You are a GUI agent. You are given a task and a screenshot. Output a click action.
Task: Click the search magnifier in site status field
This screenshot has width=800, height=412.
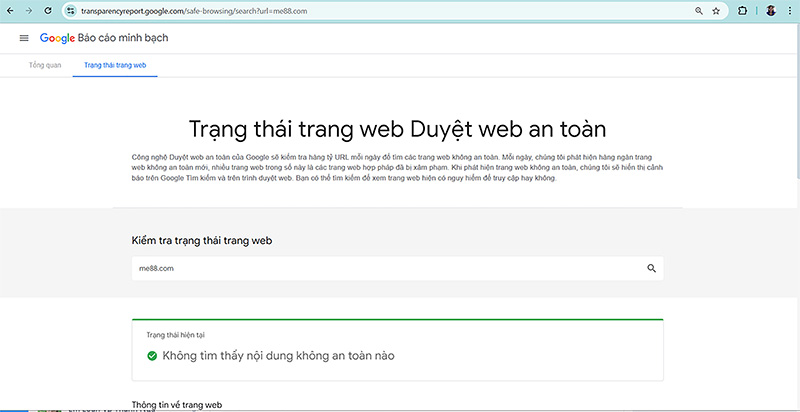(x=652, y=268)
